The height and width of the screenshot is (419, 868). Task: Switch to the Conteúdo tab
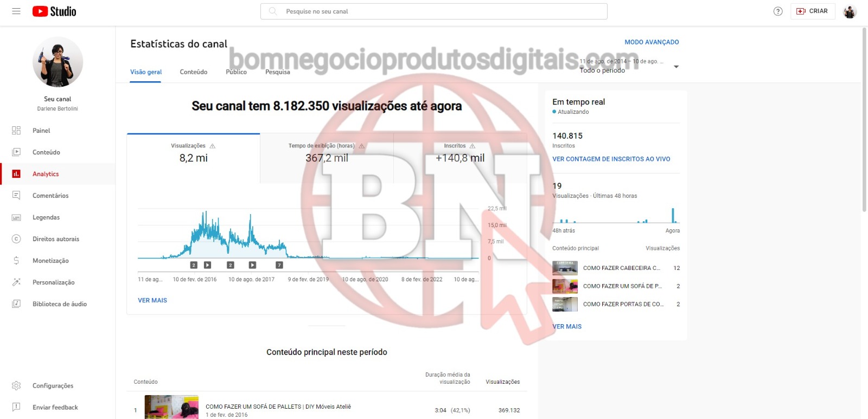tap(194, 72)
